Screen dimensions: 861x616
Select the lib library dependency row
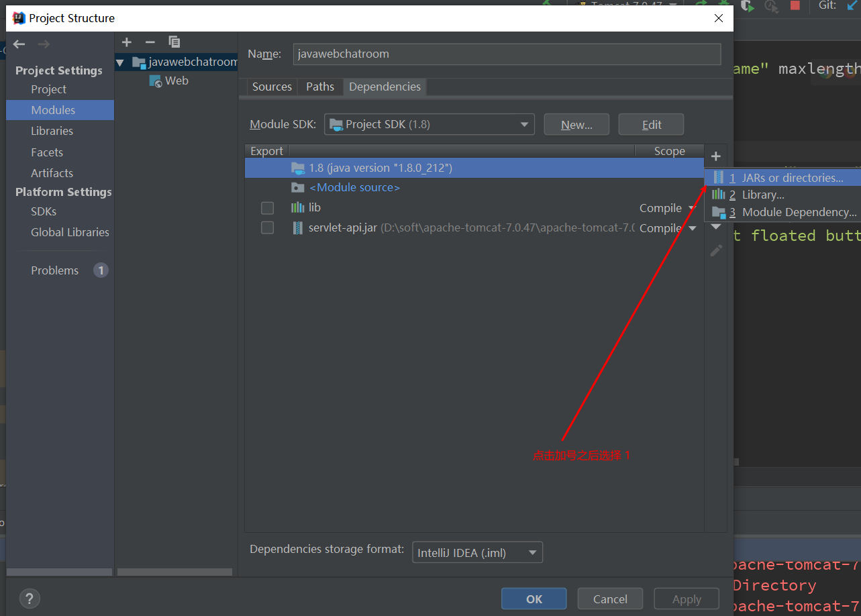tap(474, 208)
